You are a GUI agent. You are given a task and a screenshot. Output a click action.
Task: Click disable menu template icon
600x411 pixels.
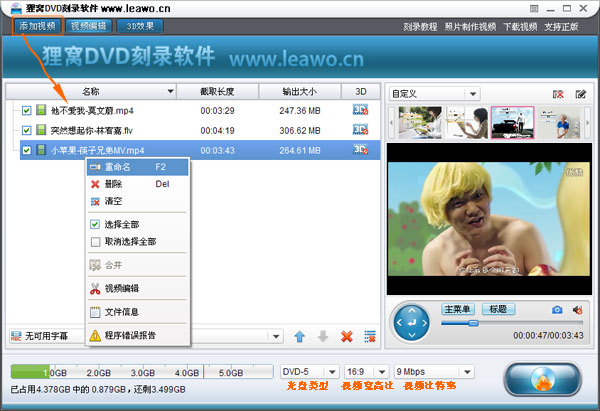(x=558, y=94)
